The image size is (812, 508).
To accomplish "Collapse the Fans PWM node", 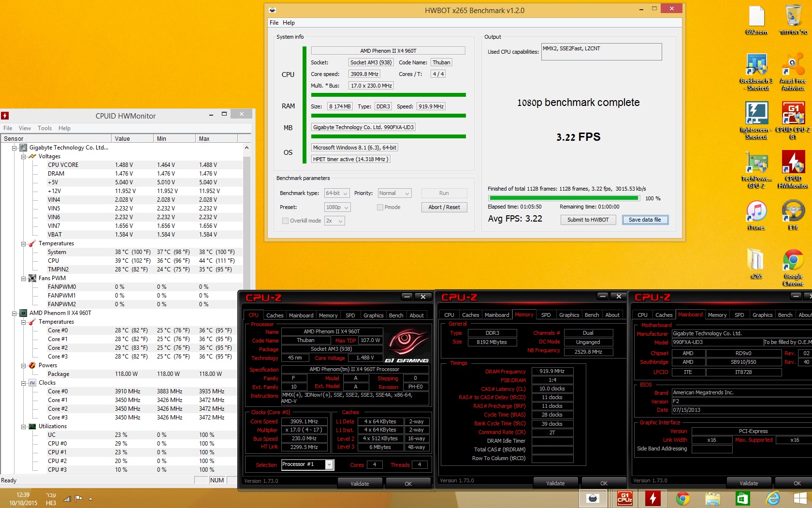I will pyautogui.click(x=23, y=278).
